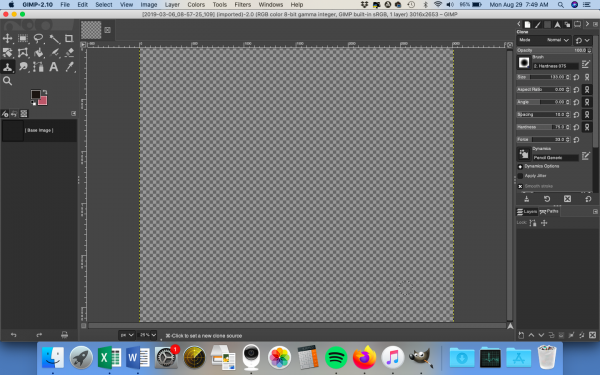Enable the Apply Jitter checkbox

(x=520, y=176)
